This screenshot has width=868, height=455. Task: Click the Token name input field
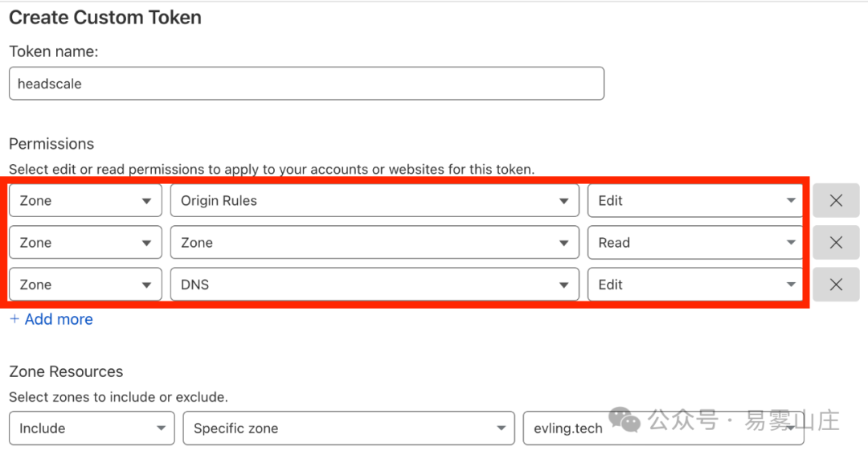[307, 84]
